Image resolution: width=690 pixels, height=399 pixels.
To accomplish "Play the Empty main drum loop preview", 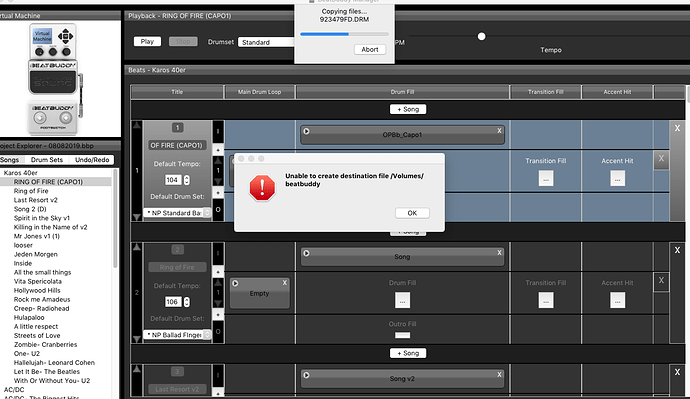I will tap(235, 283).
